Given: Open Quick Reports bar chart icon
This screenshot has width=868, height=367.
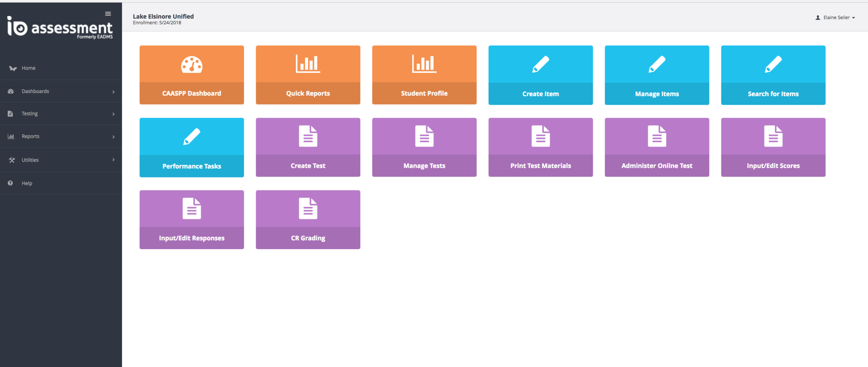Looking at the screenshot, I should [x=308, y=64].
